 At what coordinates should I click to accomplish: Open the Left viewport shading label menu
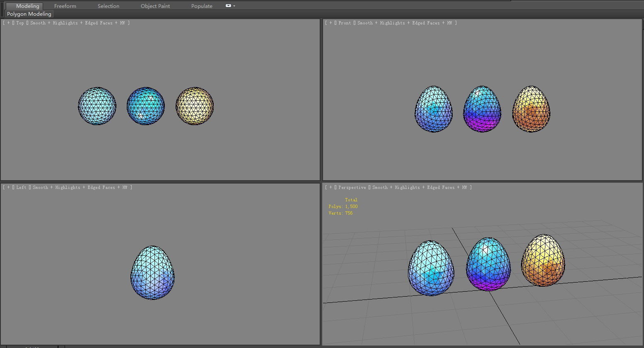coord(80,188)
